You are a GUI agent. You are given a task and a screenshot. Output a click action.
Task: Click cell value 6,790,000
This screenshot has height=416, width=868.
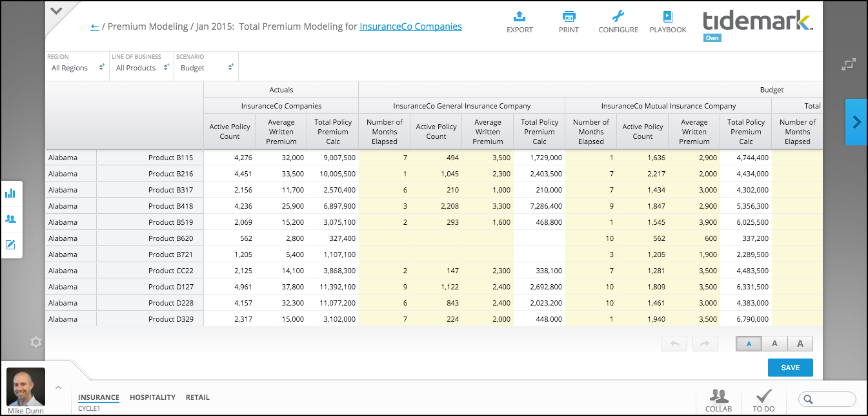(746, 319)
